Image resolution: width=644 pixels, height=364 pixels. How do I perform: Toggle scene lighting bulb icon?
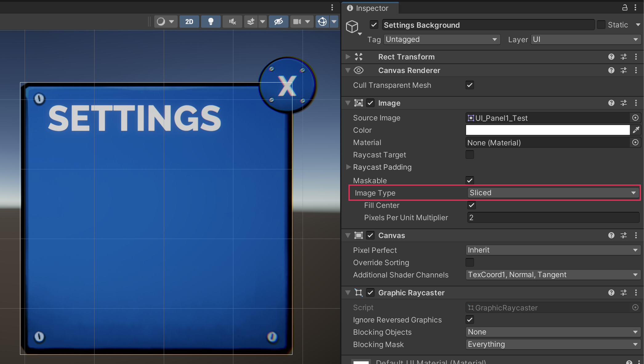(211, 22)
